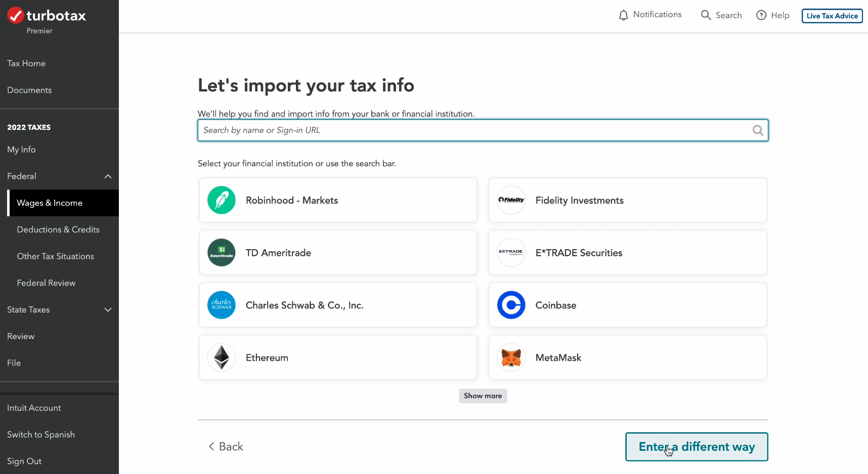Screen dimensions: 868x474
Task: Click the State Taxes label
Action: (28, 310)
